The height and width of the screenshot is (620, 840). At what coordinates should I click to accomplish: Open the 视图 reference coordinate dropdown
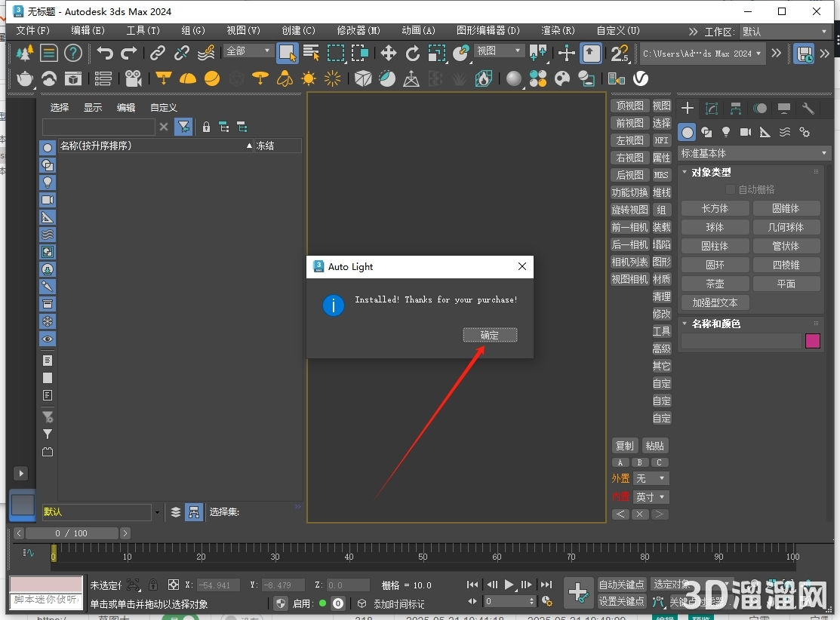(499, 51)
